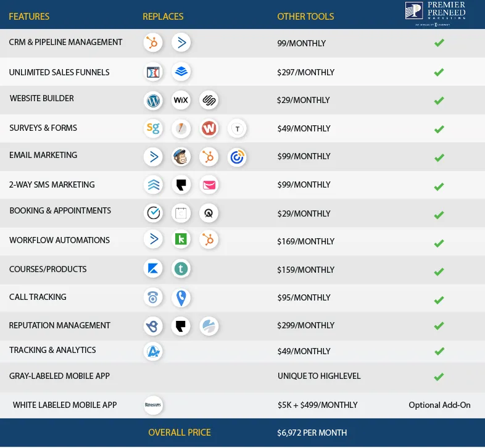
Task: Click the 'WORKFLOW AUTOMATIONS' feature label
Action: [59, 241]
